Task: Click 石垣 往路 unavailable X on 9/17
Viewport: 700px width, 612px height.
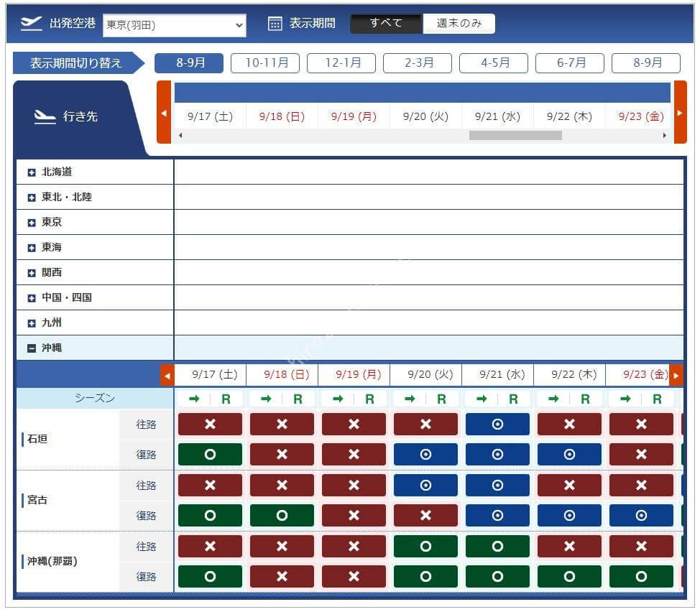Action: pos(210,424)
